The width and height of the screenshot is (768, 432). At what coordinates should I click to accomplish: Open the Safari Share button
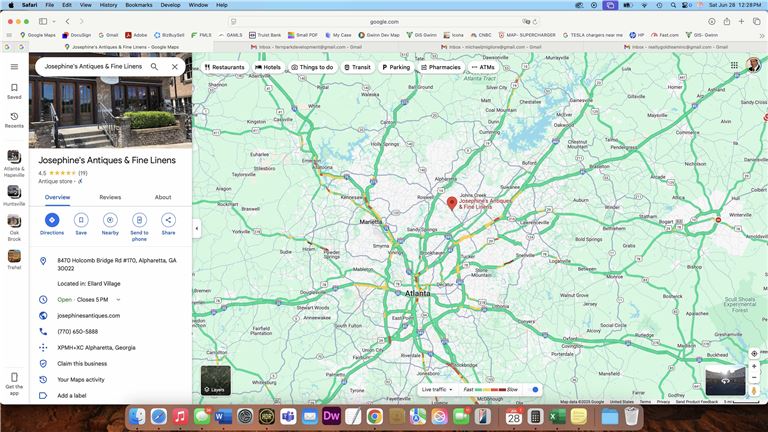coord(727,22)
